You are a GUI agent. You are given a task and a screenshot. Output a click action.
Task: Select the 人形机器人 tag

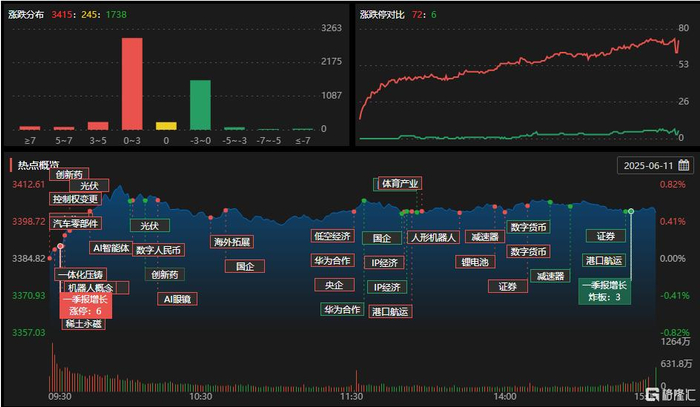[x=433, y=237]
